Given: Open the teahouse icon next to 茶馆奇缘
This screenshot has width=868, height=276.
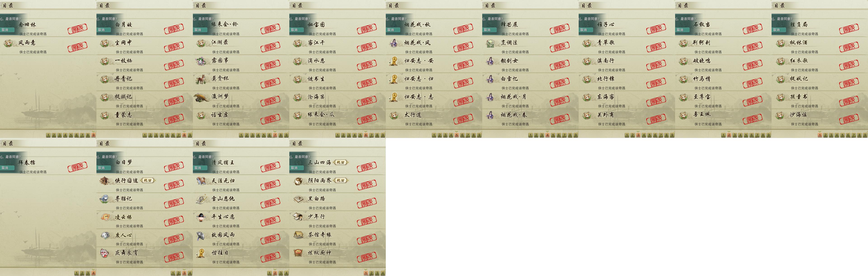Looking at the screenshot, I should click(298, 235).
